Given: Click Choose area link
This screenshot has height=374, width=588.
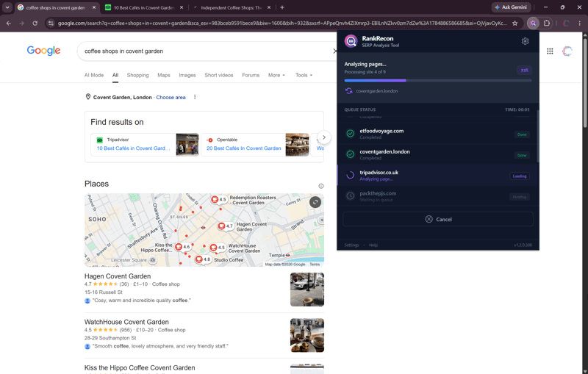Looking at the screenshot, I should pyautogui.click(x=171, y=98).
